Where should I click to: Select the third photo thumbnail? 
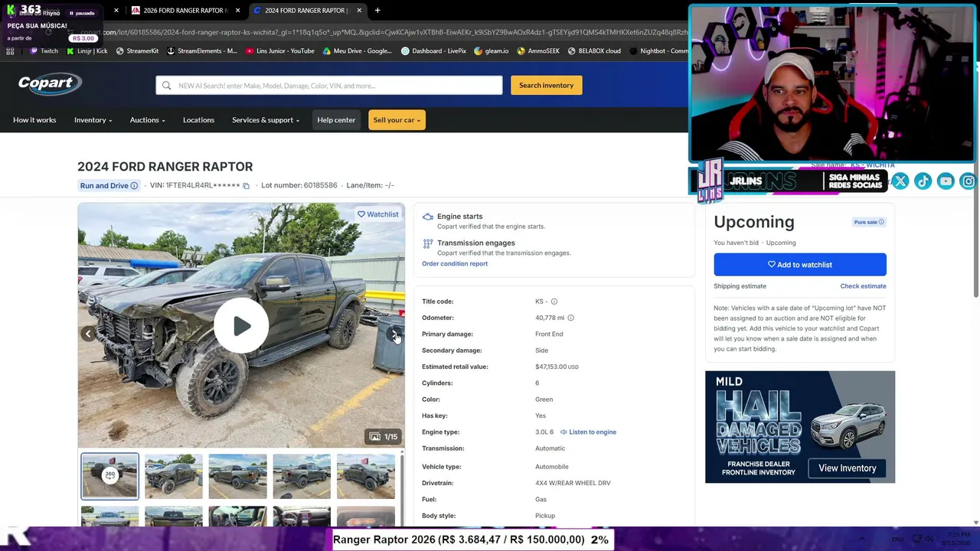tap(237, 476)
